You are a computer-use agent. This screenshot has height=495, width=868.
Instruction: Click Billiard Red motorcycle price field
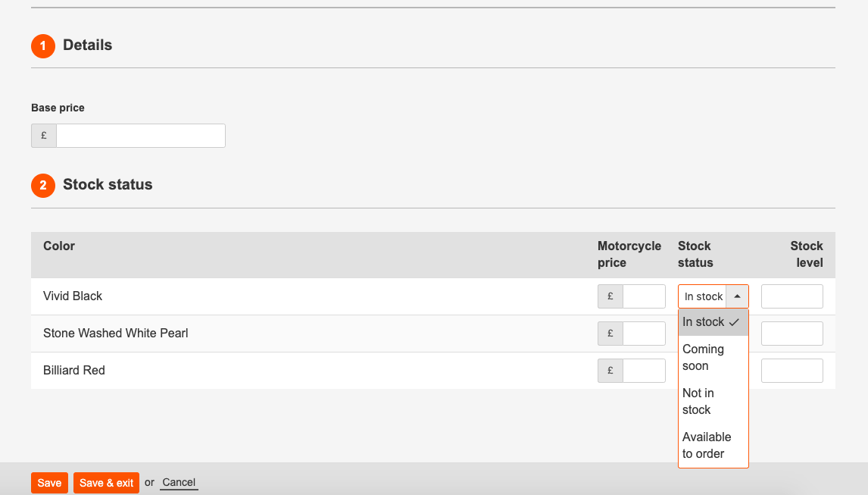[x=644, y=371]
